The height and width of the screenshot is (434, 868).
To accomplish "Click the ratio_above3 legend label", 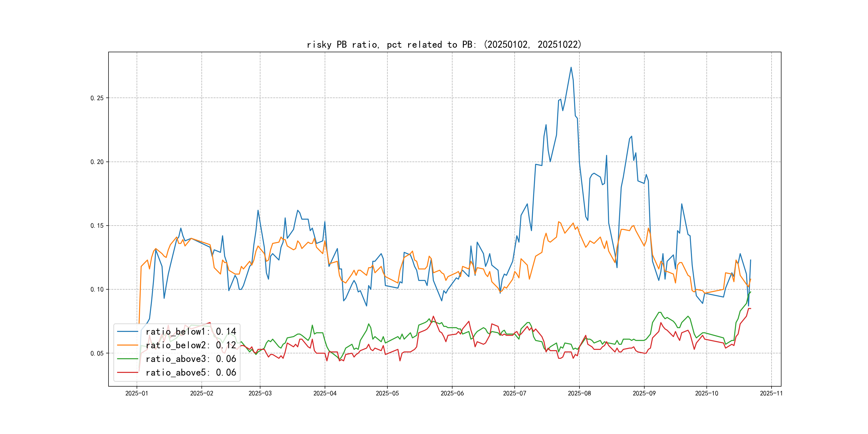I will (191, 359).
